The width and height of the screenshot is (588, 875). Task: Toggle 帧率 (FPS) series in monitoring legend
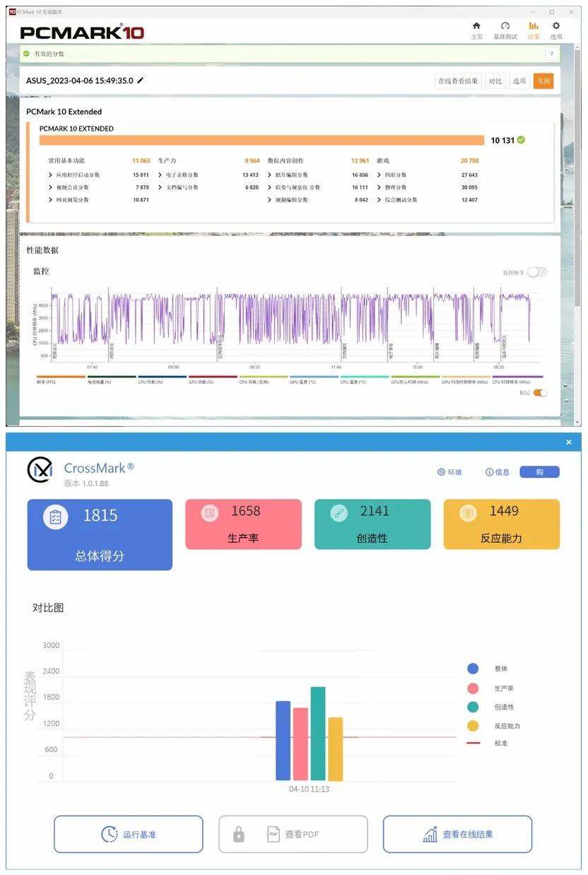(x=59, y=380)
